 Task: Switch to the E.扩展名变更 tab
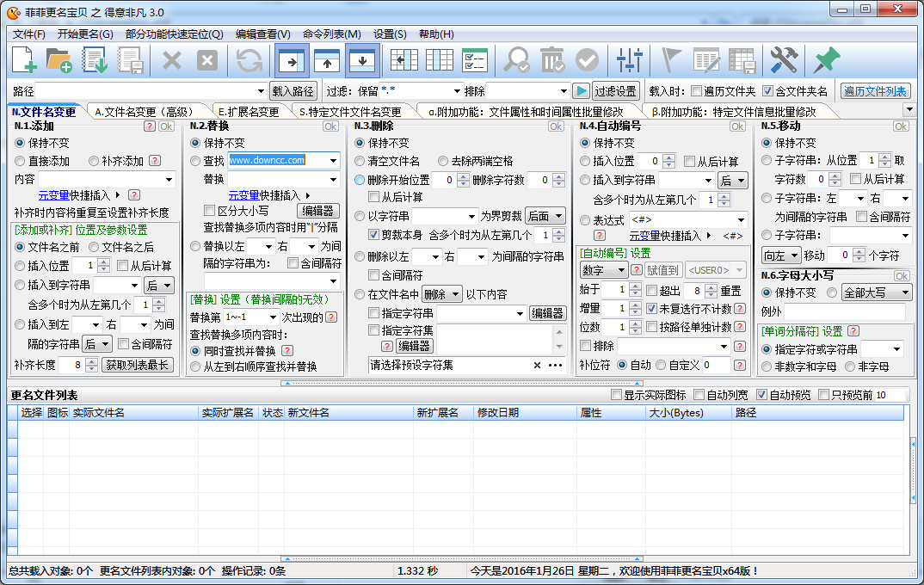(x=249, y=111)
